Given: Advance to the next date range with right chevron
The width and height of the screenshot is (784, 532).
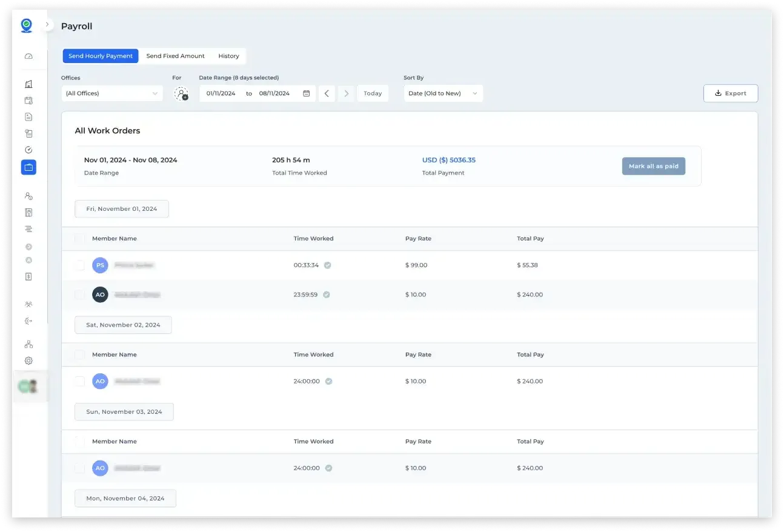Looking at the screenshot, I should pyautogui.click(x=346, y=93).
